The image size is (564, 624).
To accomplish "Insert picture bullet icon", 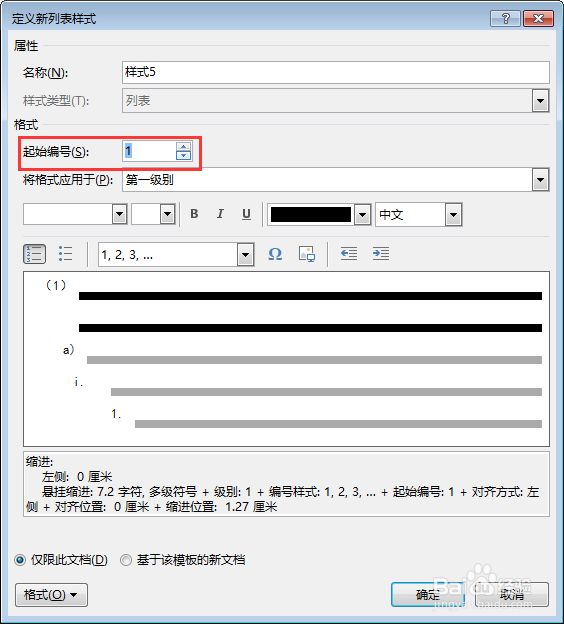I will pyautogui.click(x=307, y=254).
